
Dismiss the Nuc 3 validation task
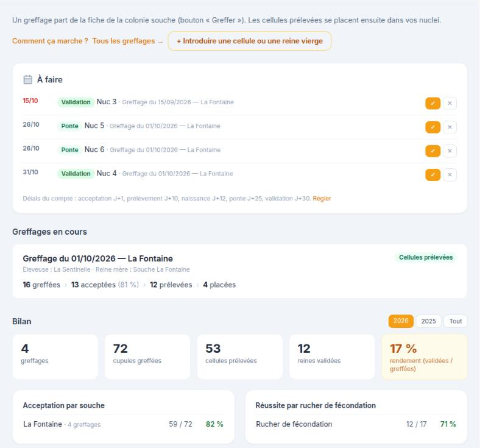coord(450,103)
